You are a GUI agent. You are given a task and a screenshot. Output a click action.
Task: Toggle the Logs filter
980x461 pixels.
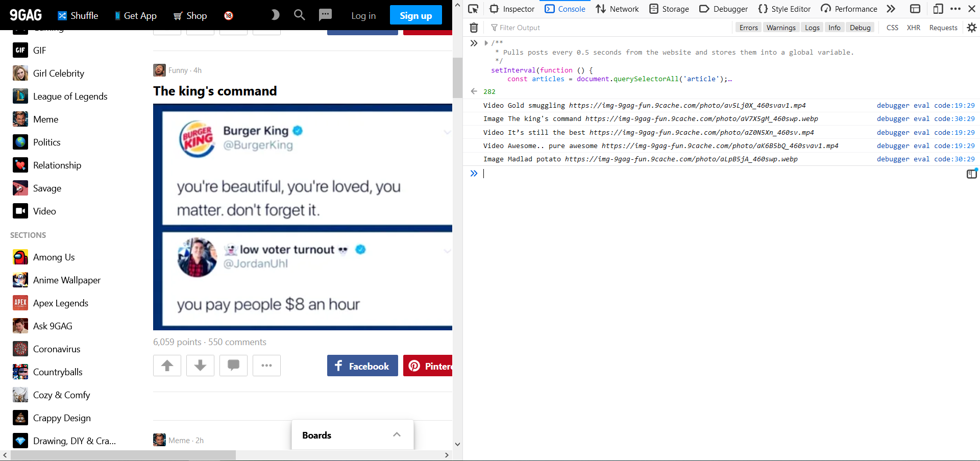pos(812,28)
